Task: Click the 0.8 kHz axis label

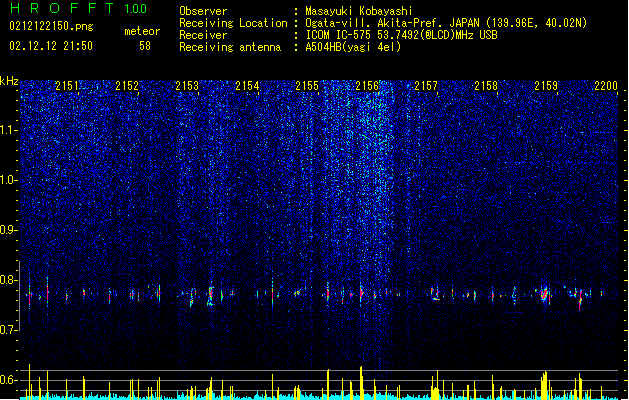Action: tap(9, 280)
